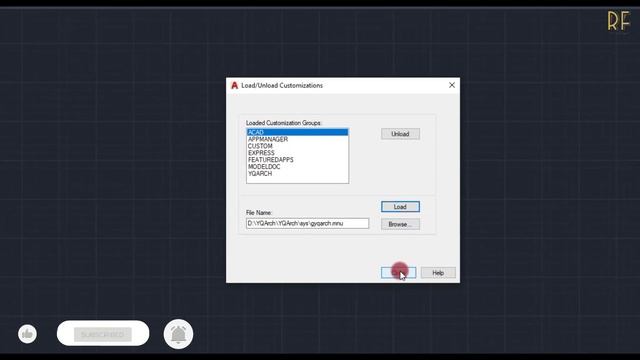Screen dimensions: 640x360
Task: Open the Browse file dialog
Action: tap(400, 224)
